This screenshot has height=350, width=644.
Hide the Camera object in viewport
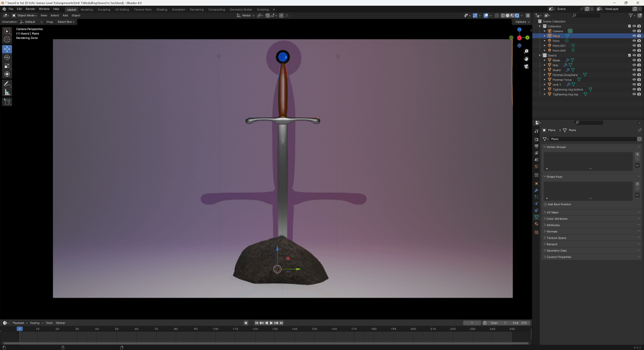(634, 31)
